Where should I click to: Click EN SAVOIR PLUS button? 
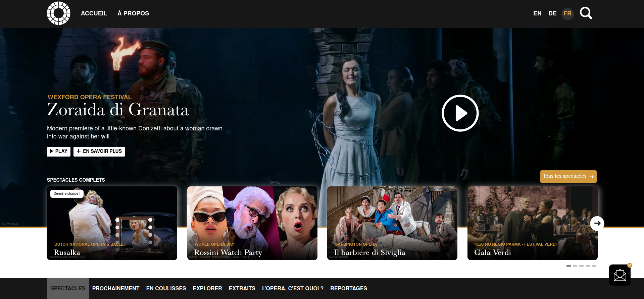click(99, 152)
